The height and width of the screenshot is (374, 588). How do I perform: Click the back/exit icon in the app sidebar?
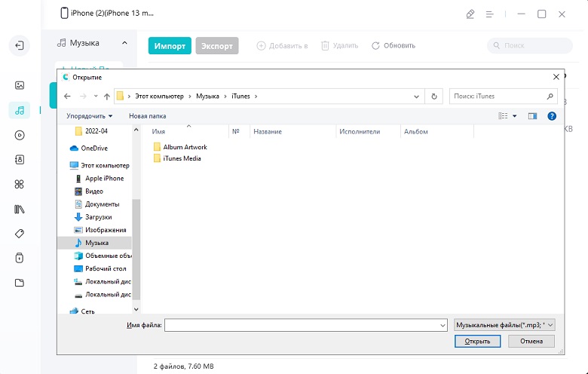(x=19, y=45)
